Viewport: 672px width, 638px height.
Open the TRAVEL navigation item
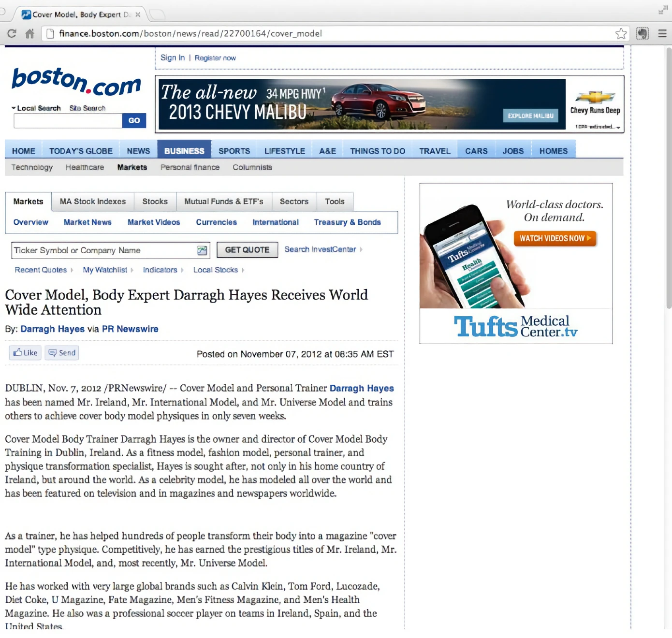pos(435,151)
